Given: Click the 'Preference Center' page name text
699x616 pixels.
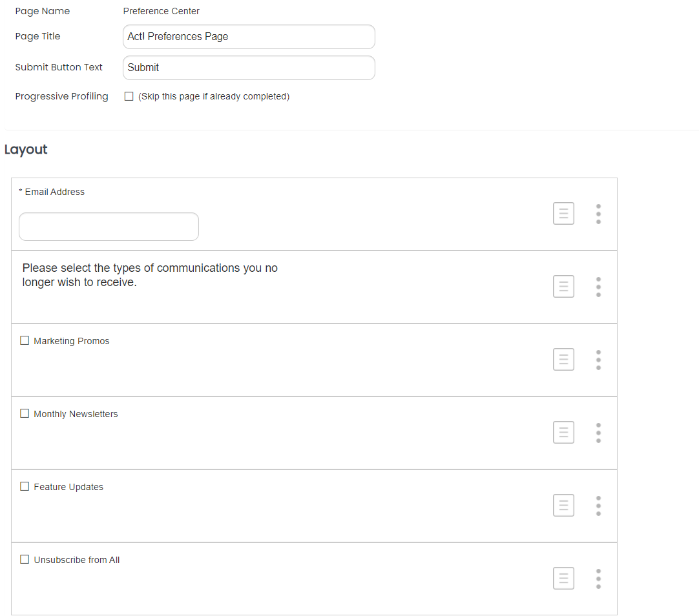Looking at the screenshot, I should (162, 11).
